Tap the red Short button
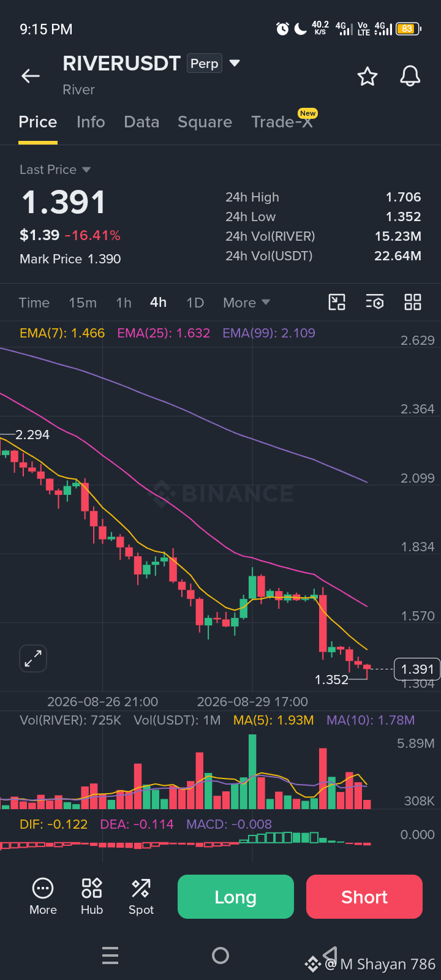 [364, 897]
